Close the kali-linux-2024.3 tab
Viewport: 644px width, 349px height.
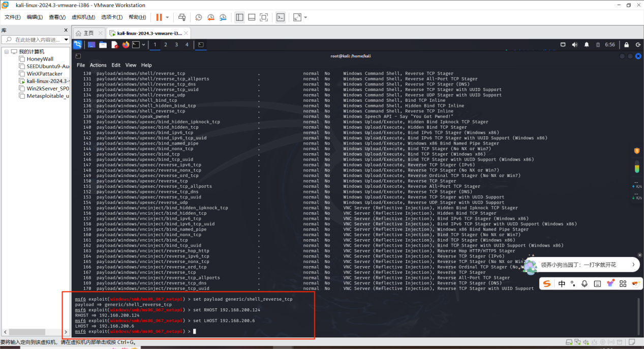[187, 33]
